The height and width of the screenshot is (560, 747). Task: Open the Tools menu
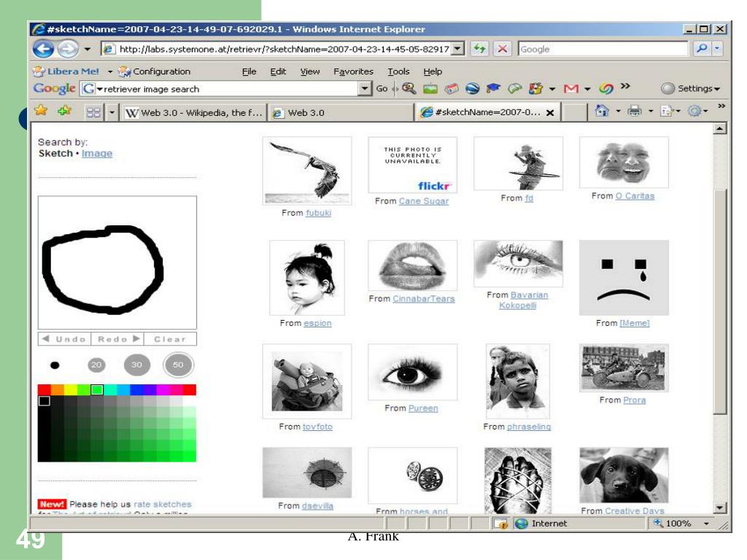[x=398, y=71]
